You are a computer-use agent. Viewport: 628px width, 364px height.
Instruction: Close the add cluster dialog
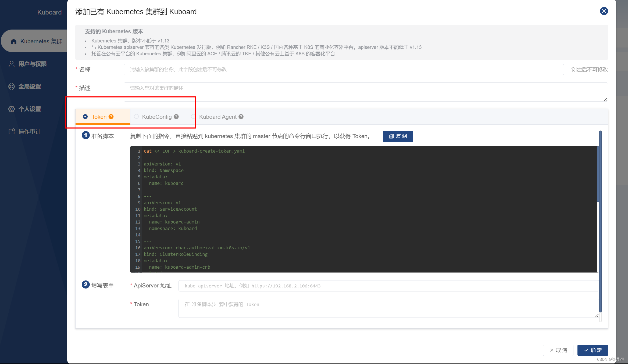tap(604, 11)
